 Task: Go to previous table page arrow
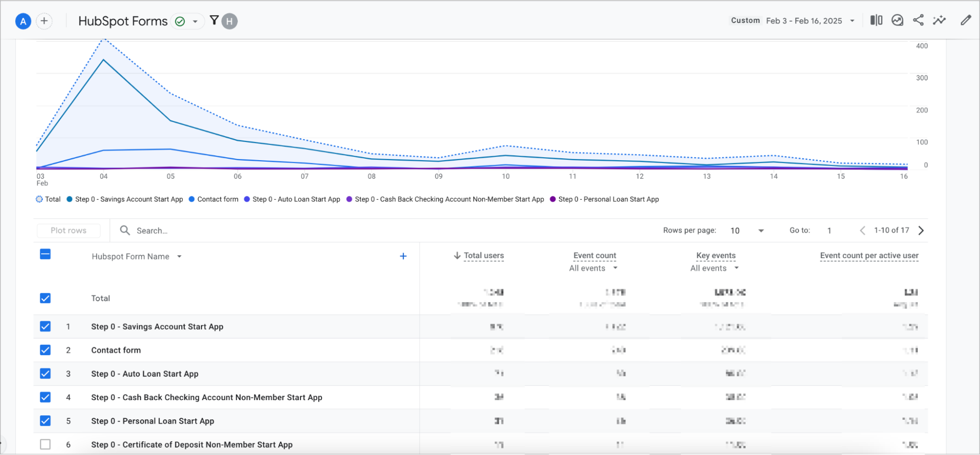pos(862,231)
